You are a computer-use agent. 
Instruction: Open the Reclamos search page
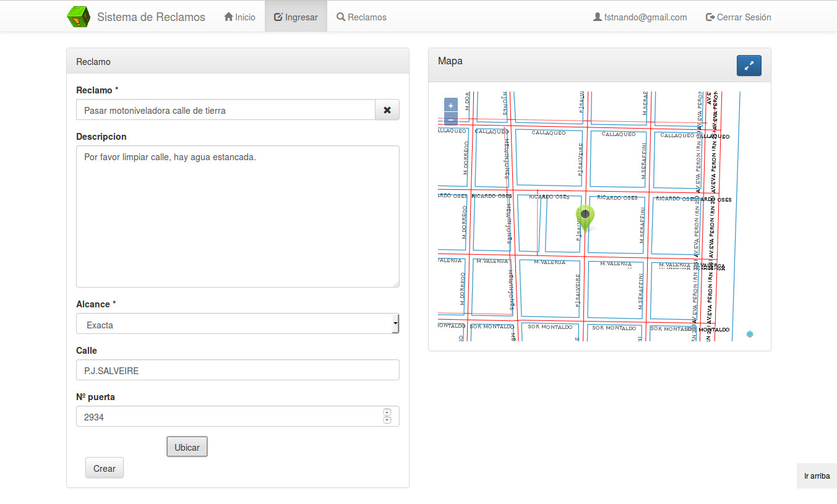pyautogui.click(x=361, y=17)
